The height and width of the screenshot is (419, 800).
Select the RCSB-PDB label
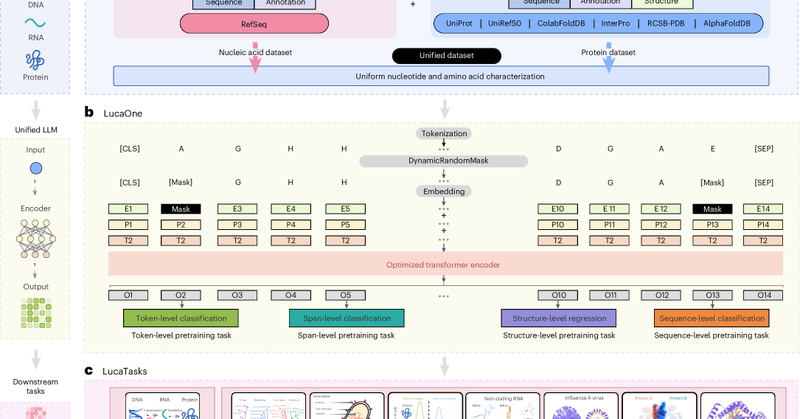pyautogui.click(x=666, y=23)
